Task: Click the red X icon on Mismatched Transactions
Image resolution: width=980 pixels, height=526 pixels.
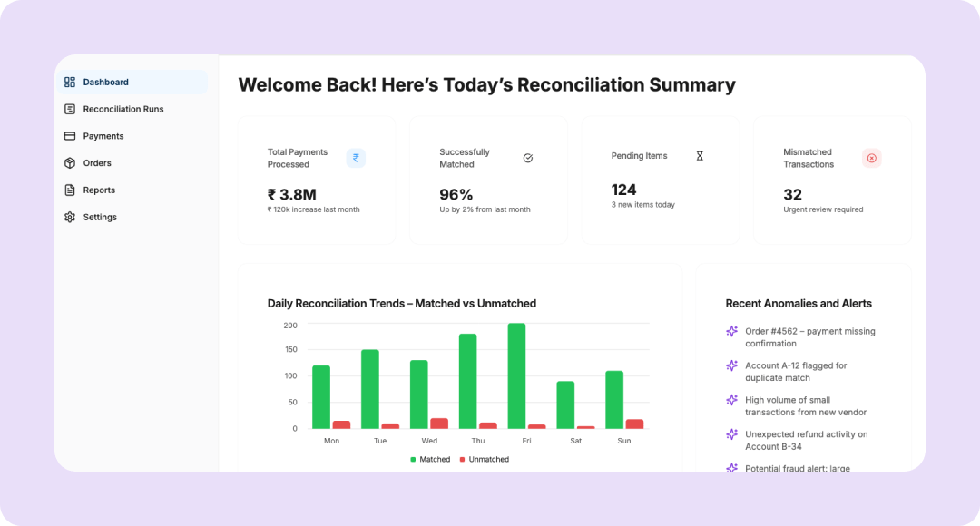Action: point(872,158)
